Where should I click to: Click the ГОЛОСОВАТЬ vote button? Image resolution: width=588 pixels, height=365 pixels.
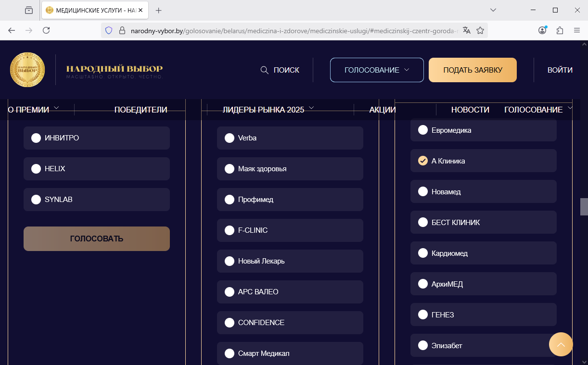tap(97, 239)
